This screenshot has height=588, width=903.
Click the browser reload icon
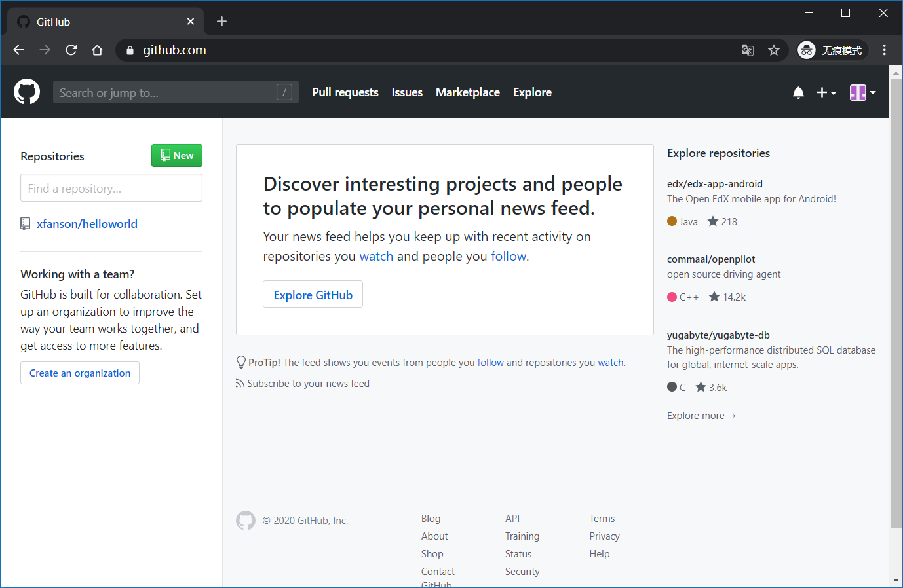click(x=71, y=50)
